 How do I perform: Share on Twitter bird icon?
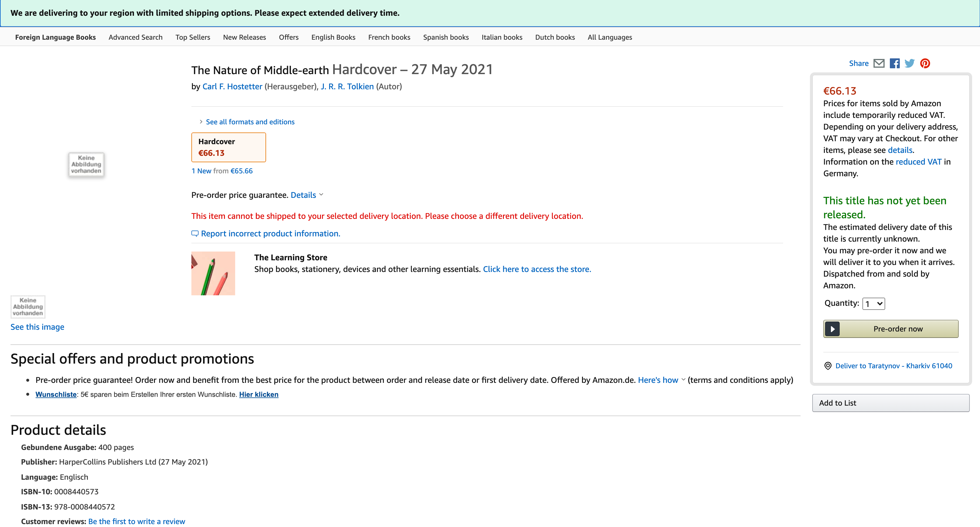tap(910, 63)
